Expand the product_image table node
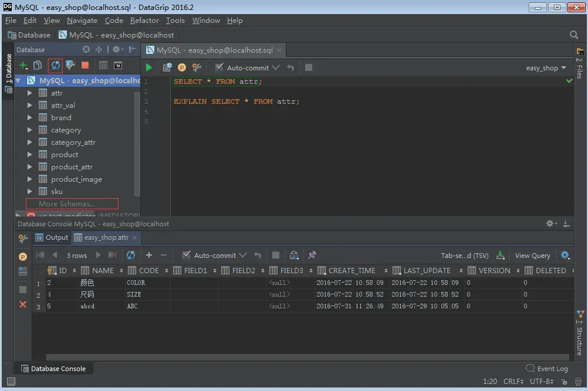Viewport: 588px width, 391px height. (29, 179)
